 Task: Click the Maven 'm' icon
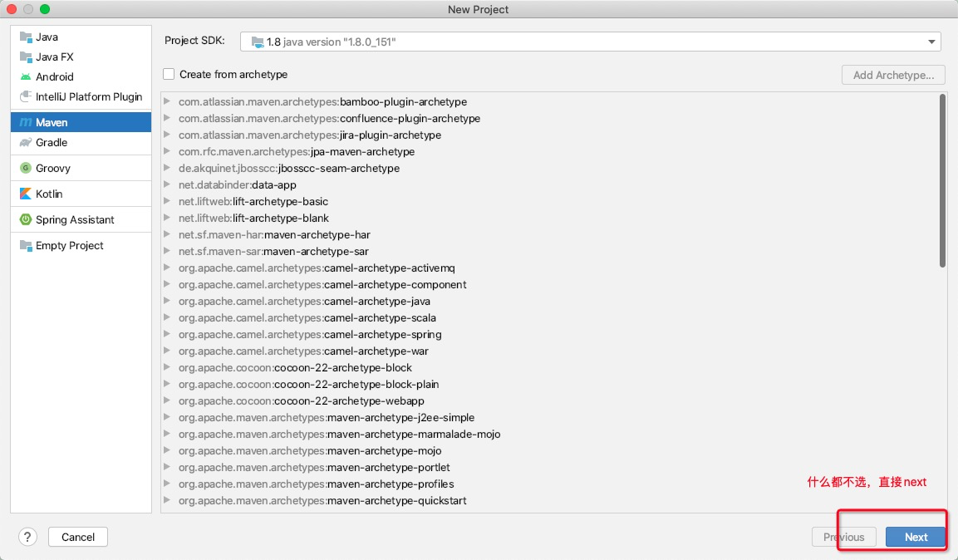coord(26,122)
